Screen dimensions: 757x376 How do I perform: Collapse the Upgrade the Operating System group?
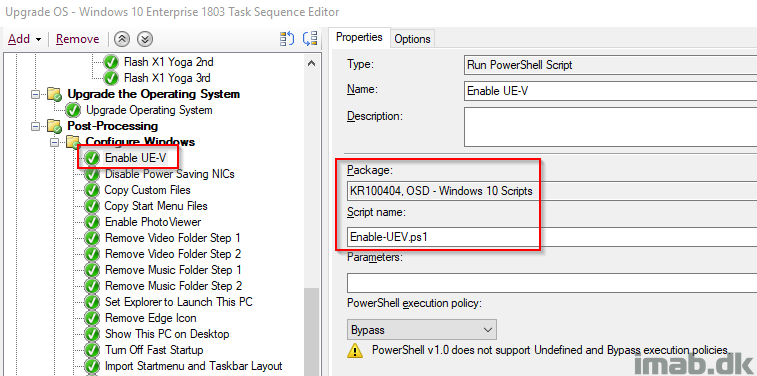[35, 95]
